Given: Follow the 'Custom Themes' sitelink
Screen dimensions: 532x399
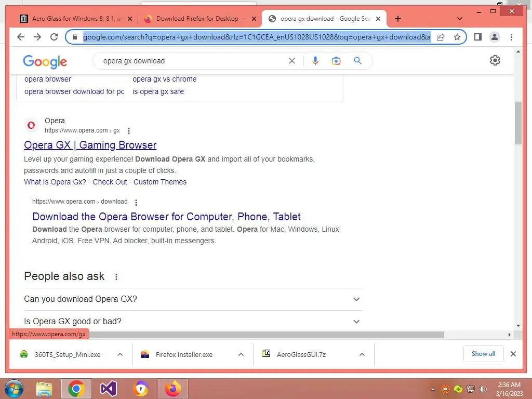Looking at the screenshot, I should 160,182.
